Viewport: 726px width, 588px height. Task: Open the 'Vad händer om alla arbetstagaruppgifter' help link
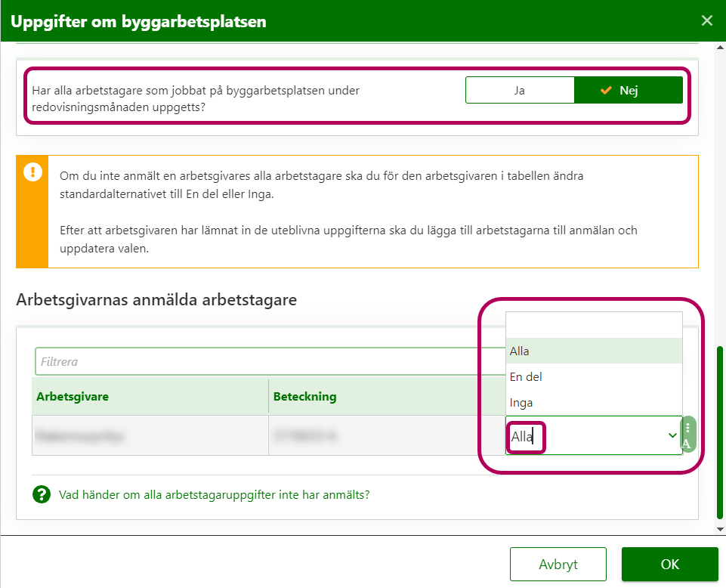214,495
